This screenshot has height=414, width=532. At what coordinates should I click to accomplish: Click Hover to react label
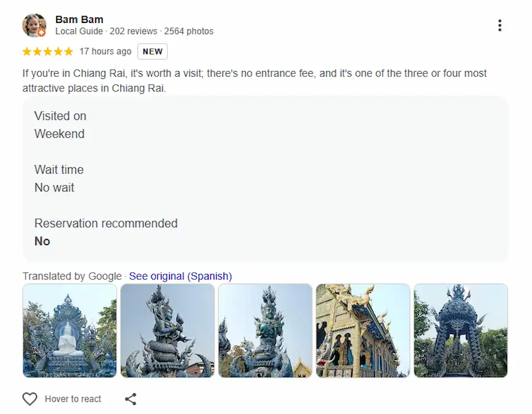click(73, 399)
